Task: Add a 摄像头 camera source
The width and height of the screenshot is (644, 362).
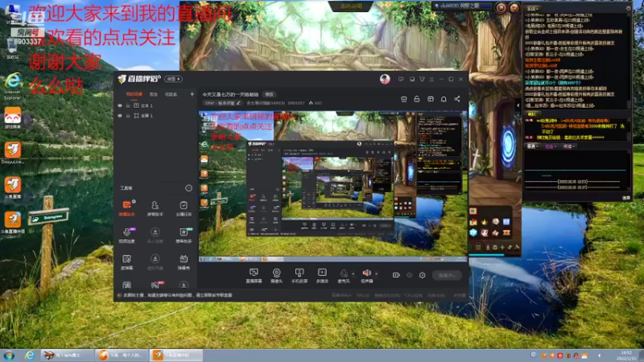Action: [276, 275]
